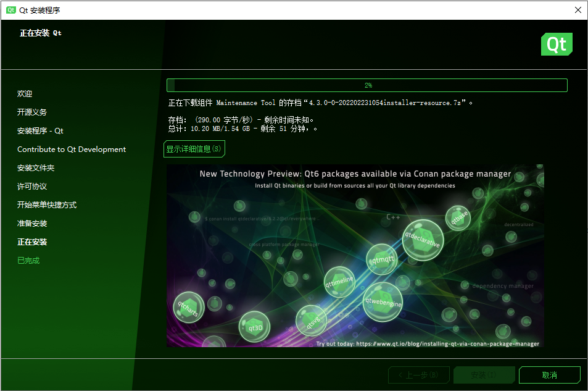Click the qtsvg bubble in the banner
Image resolution: width=588 pixels, height=391 pixels.
[x=311, y=321]
